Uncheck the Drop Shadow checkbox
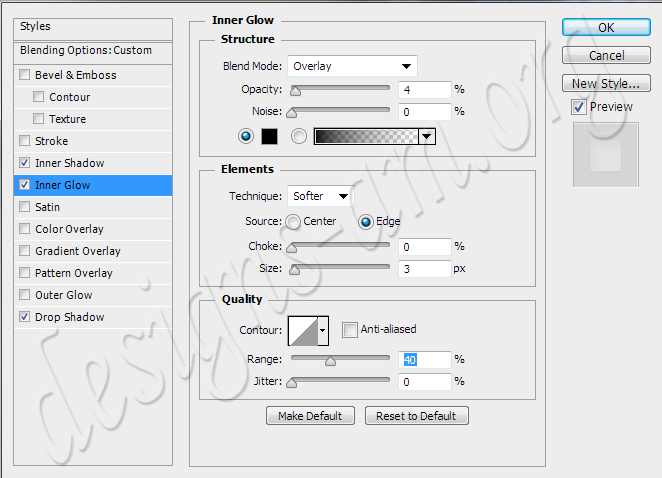 click(25, 316)
